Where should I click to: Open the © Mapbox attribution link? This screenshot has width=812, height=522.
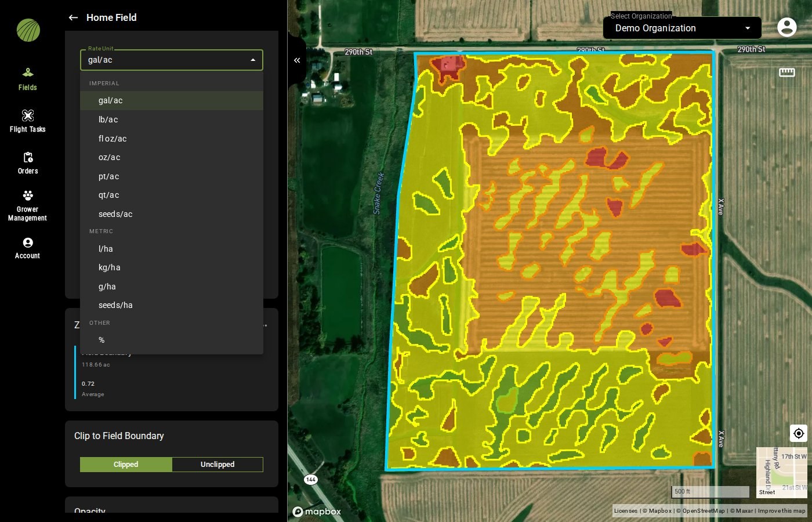pyautogui.click(x=657, y=511)
